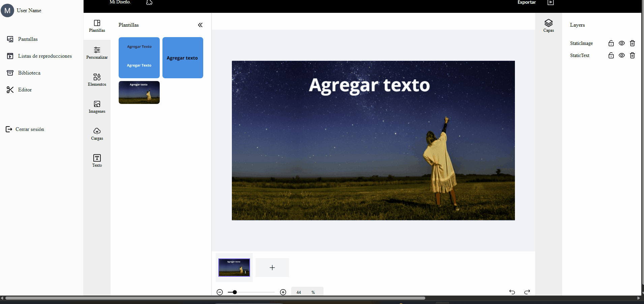Click the zoom-in plus circle

(283, 292)
